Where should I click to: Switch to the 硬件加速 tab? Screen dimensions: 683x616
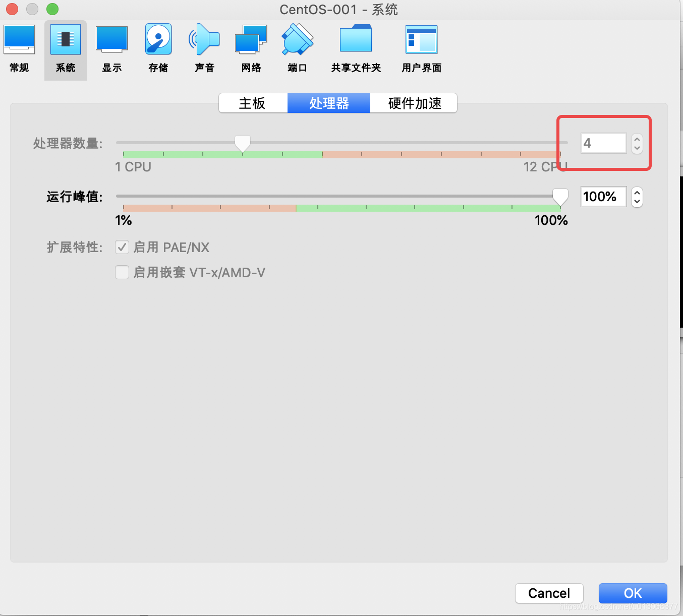point(414,103)
